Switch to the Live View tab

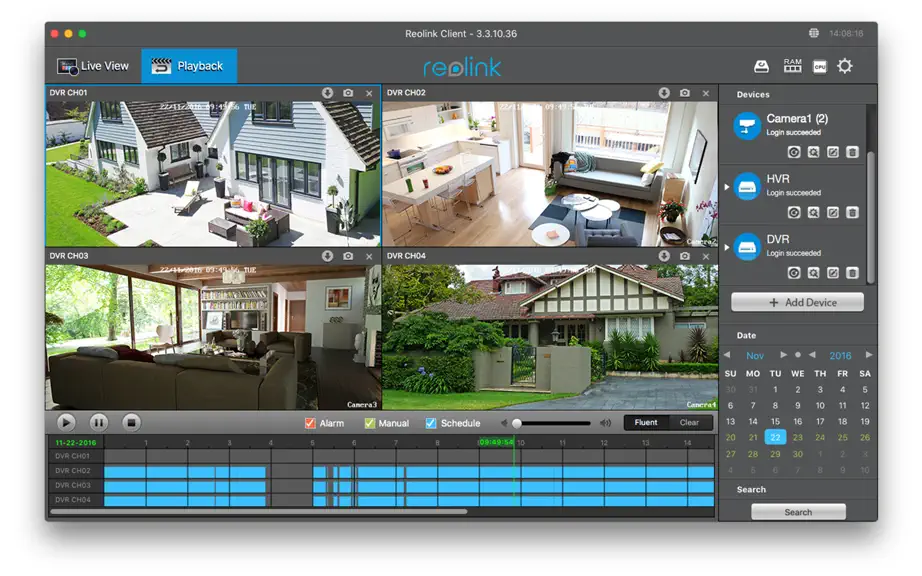coord(93,66)
